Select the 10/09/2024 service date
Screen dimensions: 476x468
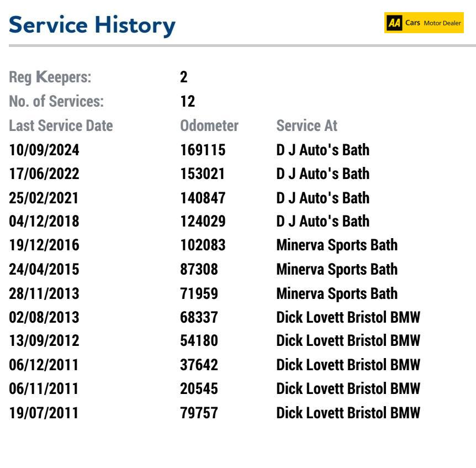click(x=44, y=150)
